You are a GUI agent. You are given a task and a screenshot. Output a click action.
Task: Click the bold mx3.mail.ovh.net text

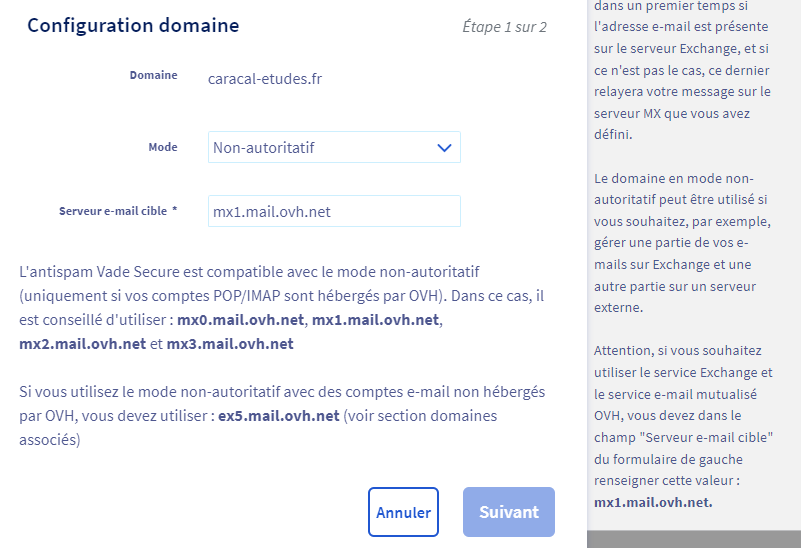point(229,343)
